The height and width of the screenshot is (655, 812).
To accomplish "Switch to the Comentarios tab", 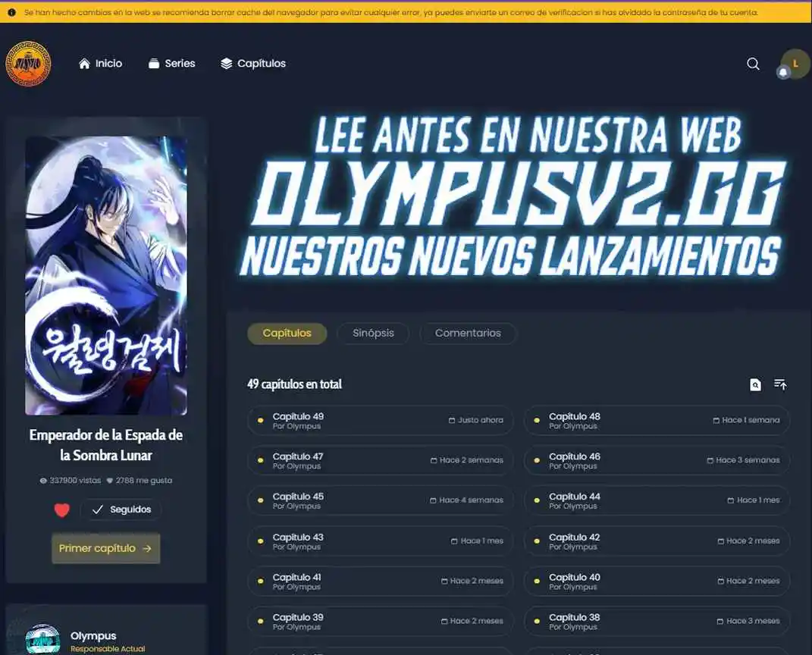I will click(x=468, y=333).
